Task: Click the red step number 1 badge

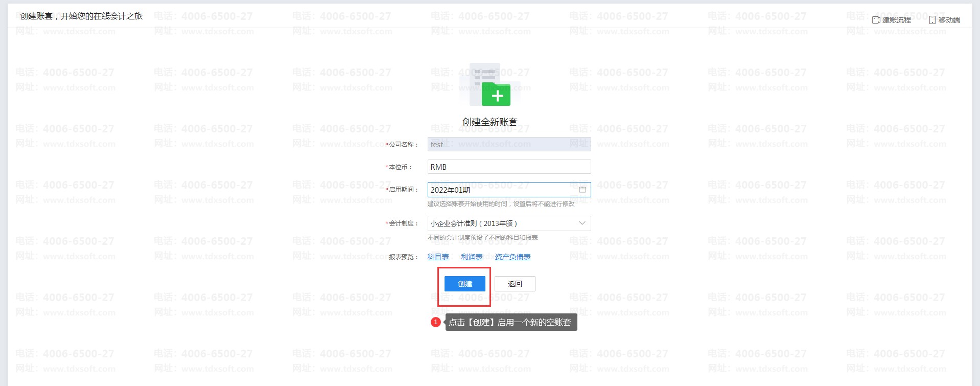Action: [435, 322]
